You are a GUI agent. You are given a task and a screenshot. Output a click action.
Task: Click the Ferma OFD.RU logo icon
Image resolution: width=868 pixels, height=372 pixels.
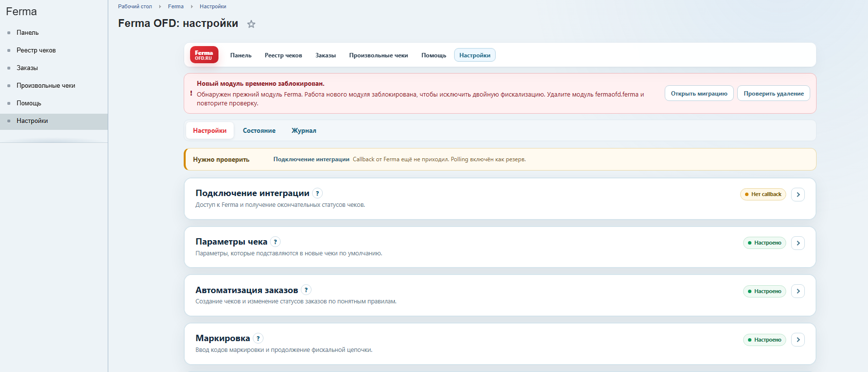coord(204,55)
